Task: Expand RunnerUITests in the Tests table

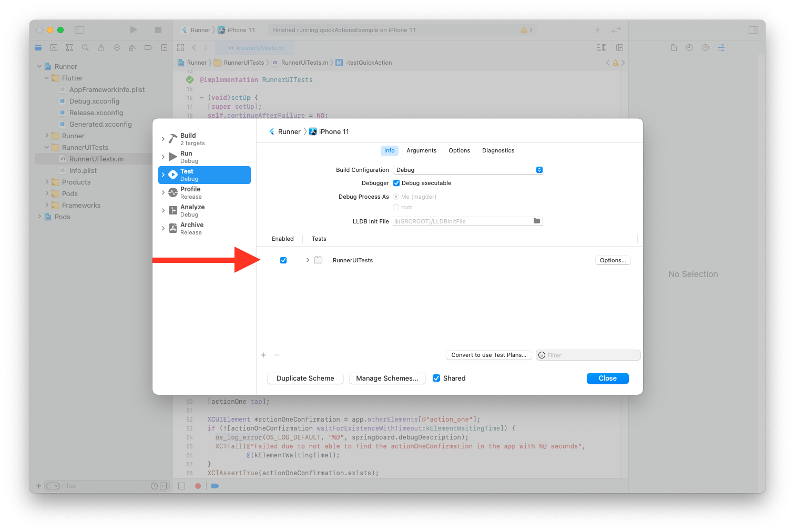Action: pos(308,260)
